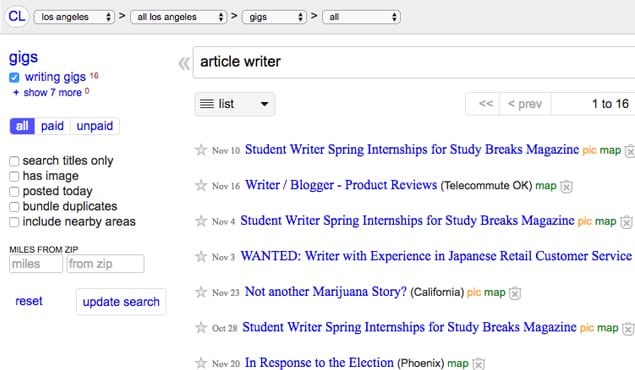Click the update search button
This screenshot has height=370, width=635.
[121, 302]
